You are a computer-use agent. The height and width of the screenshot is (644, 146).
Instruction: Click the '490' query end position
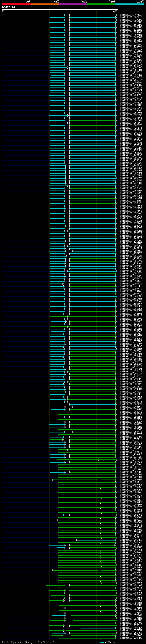[115, 11]
